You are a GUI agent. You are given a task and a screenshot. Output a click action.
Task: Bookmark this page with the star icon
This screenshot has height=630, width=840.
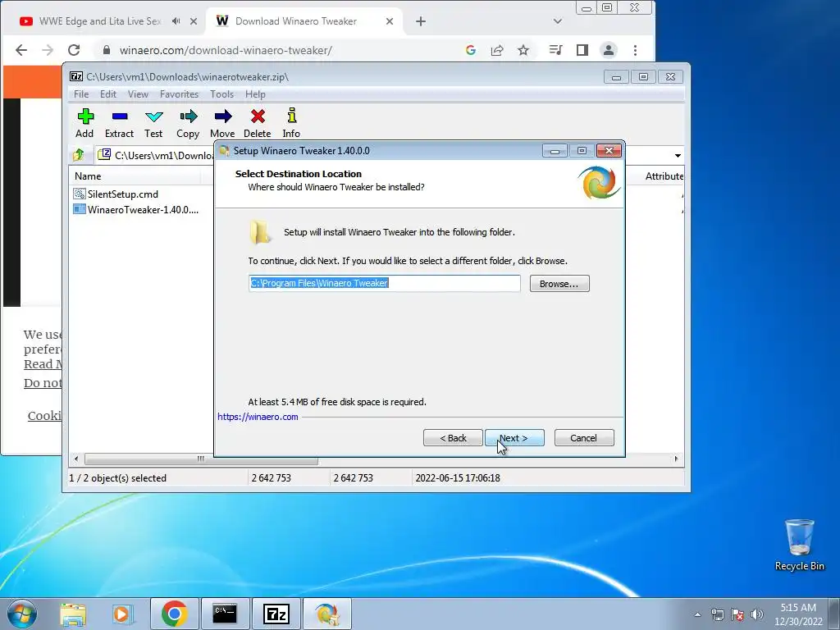pos(523,50)
